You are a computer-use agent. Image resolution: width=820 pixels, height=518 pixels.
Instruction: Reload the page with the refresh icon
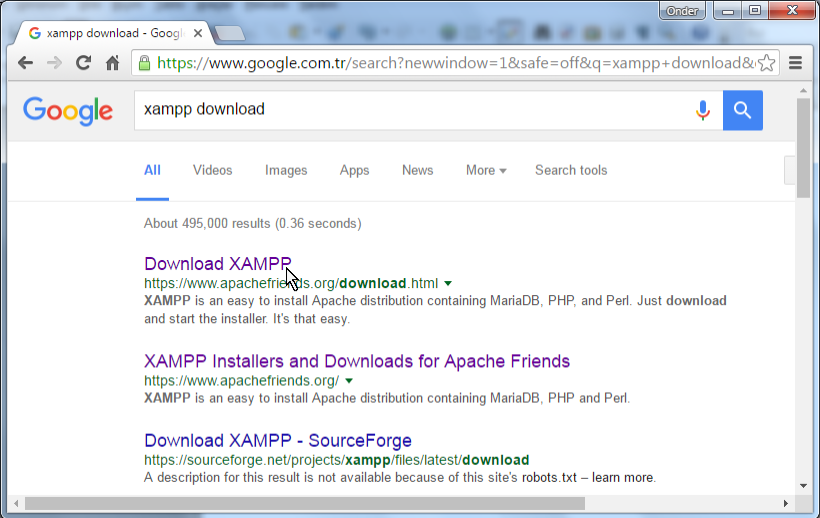coord(83,63)
